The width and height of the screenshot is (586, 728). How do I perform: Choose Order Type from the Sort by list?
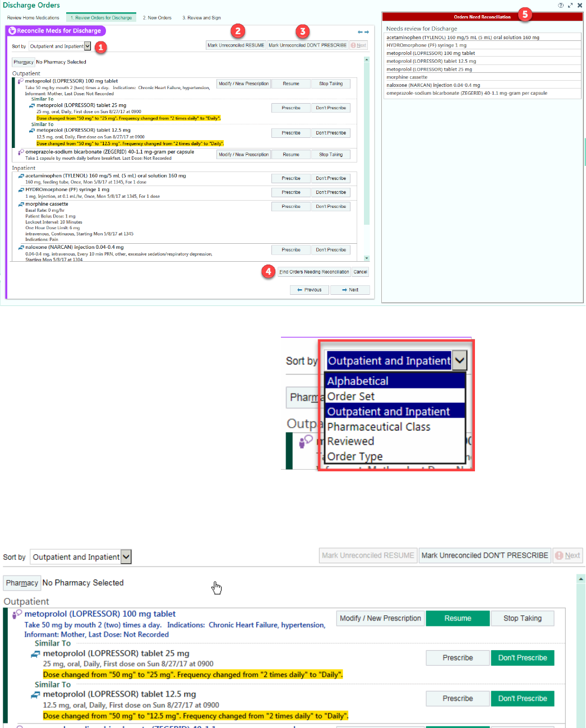tap(395, 456)
